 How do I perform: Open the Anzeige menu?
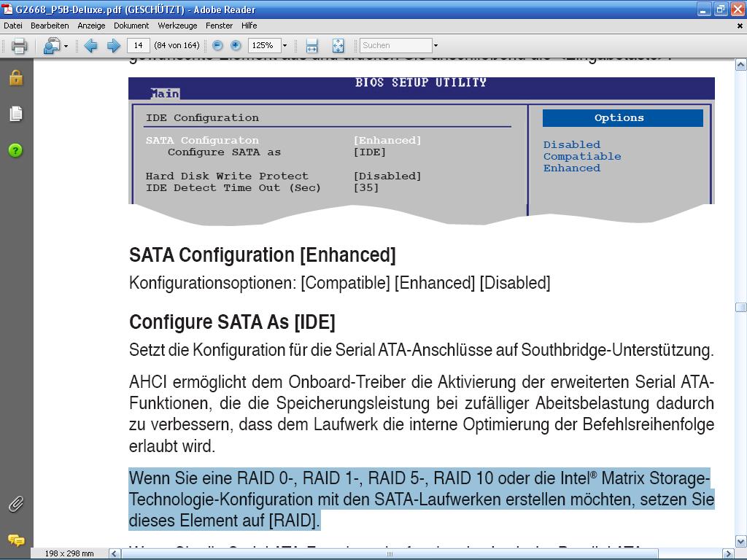pos(91,26)
